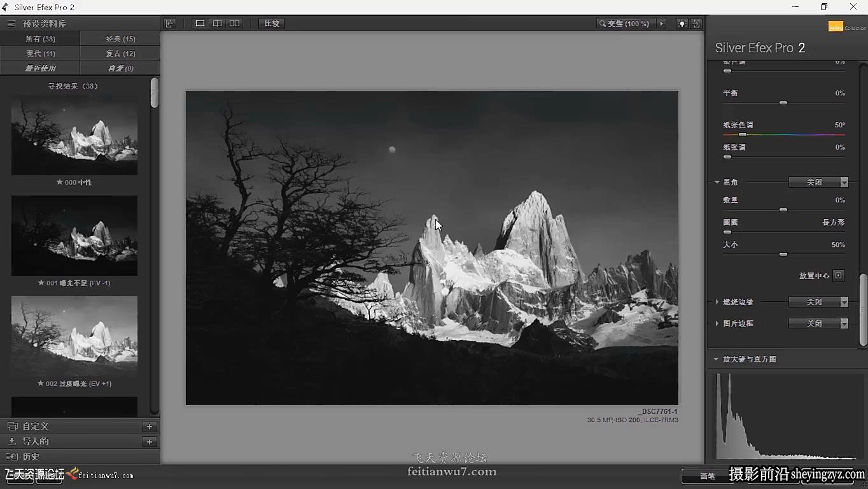Click the 预设资料库 preset library header
This screenshot has width=868, height=489.
coord(45,24)
